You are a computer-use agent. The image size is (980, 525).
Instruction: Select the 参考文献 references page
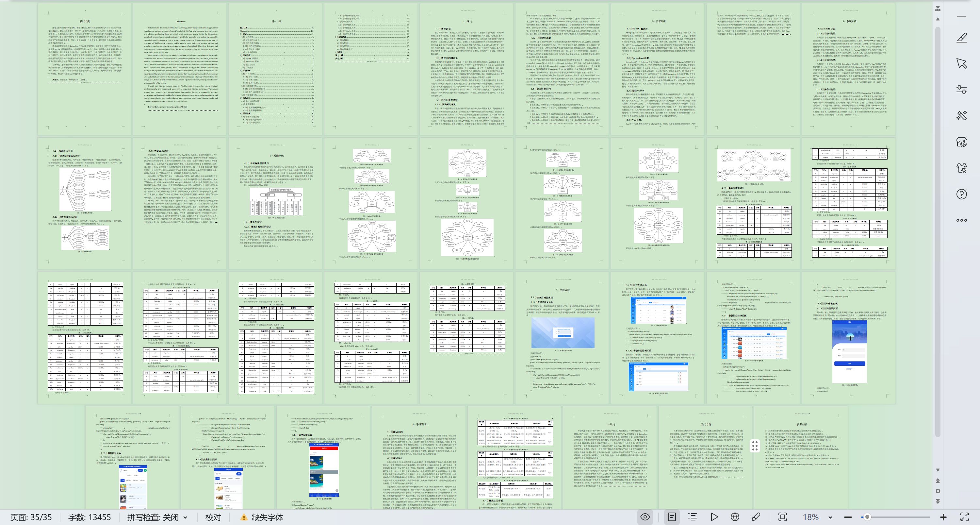802,458
